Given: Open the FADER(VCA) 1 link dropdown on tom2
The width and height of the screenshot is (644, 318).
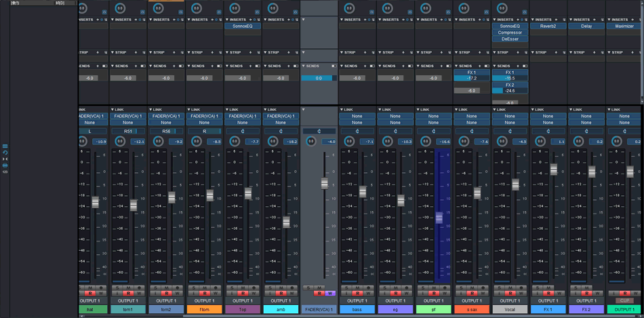Looking at the screenshot, I should pos(166,116).
